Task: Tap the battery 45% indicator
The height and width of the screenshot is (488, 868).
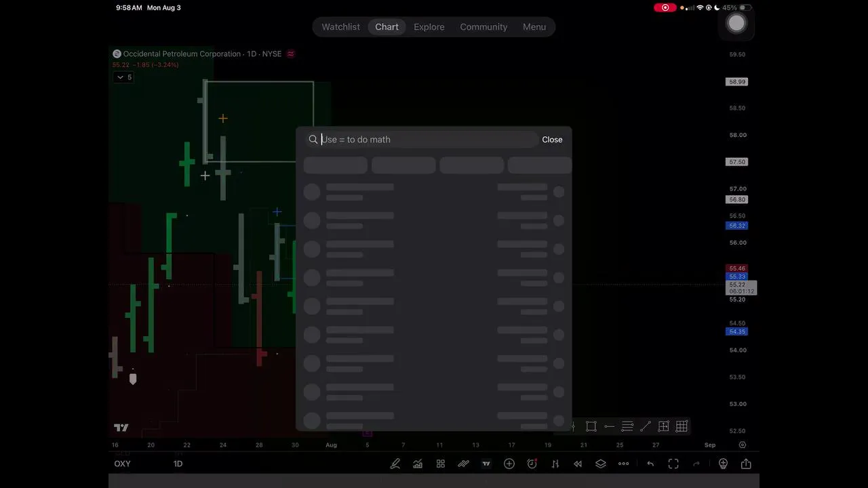Action: pyautogui.click(x=737, y=7)
